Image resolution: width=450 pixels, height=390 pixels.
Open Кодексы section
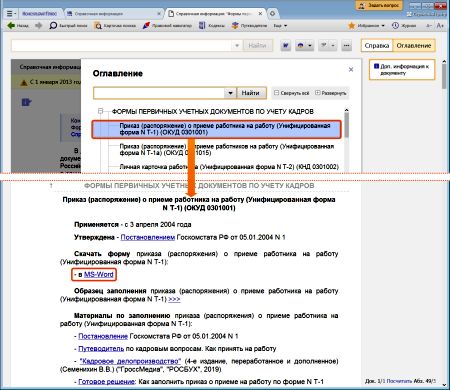coord(211,25)
